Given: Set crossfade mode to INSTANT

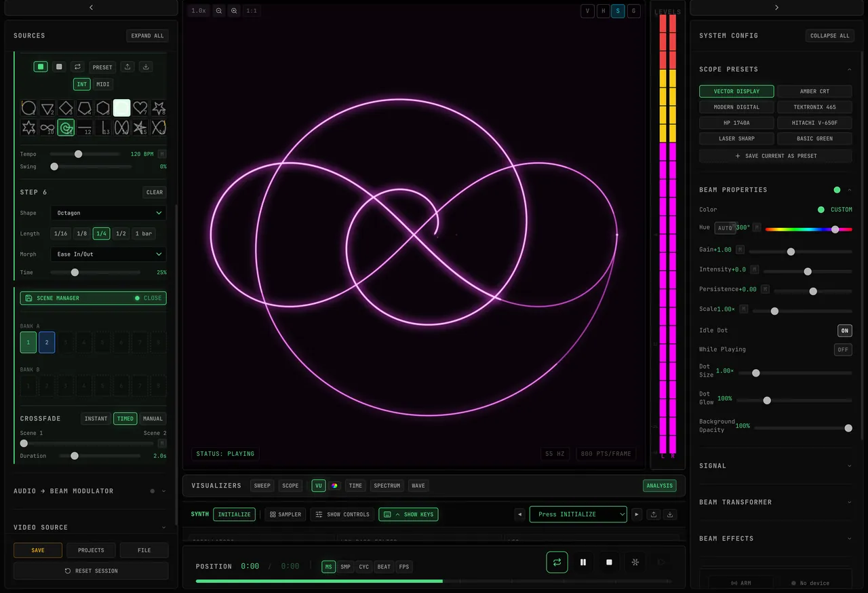Looking at the screenshot, I should (x=96, y=419).
